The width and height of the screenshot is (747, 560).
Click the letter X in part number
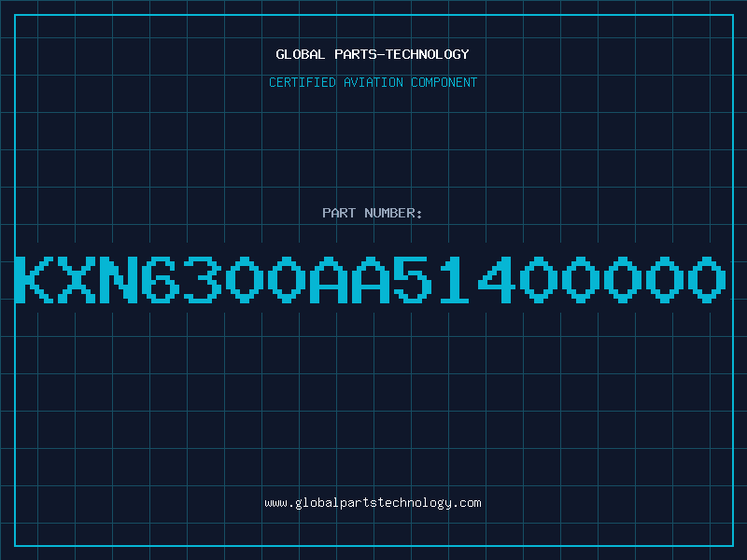point(77,279)
